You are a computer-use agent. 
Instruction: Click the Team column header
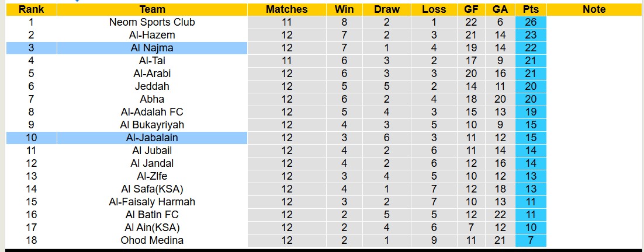click(x=152, y=9)
